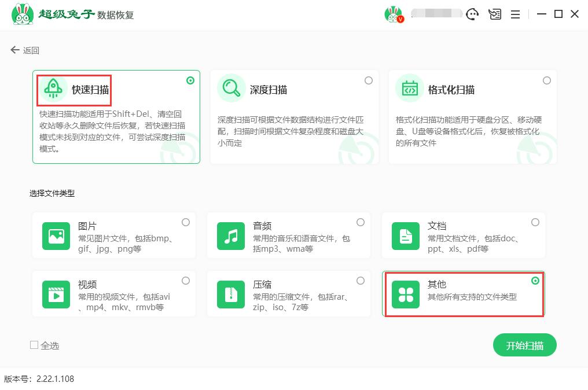588x390 pixels.
Task: Select the 文档 file type radio
Action: coord(535,222)
